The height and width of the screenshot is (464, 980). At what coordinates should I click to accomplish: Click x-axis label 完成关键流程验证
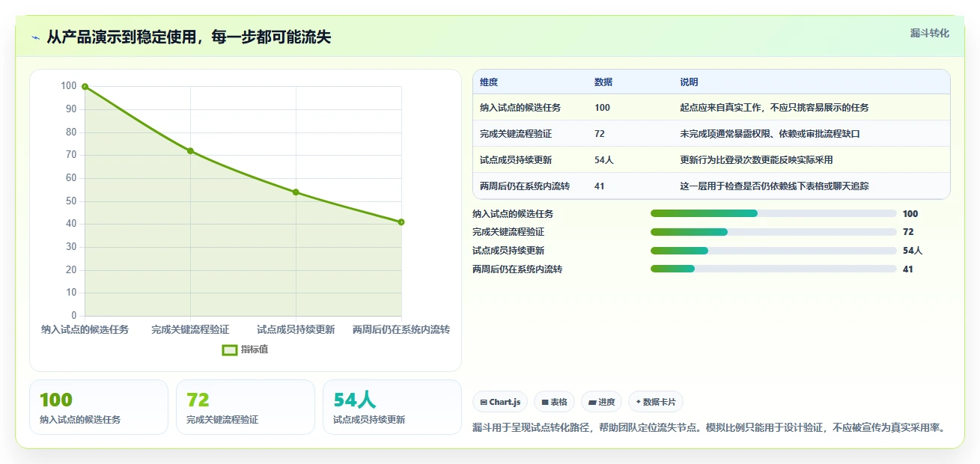coord(190,329)
